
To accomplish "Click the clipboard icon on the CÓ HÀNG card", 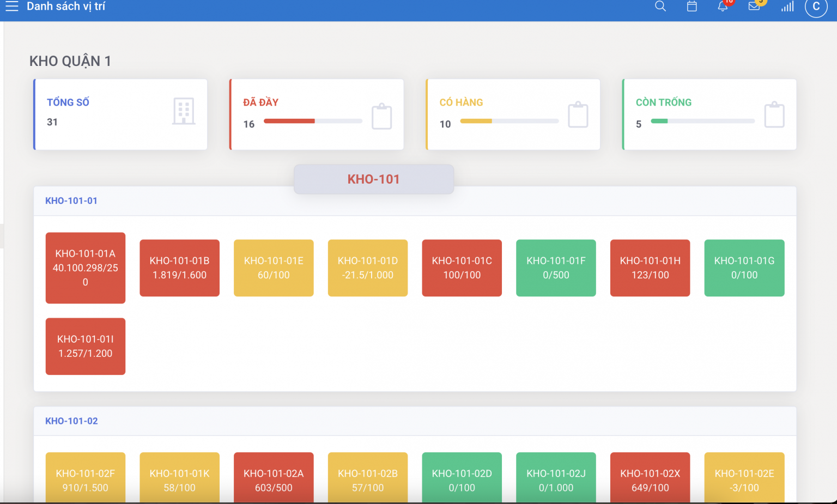I will (x=578, y=115).
